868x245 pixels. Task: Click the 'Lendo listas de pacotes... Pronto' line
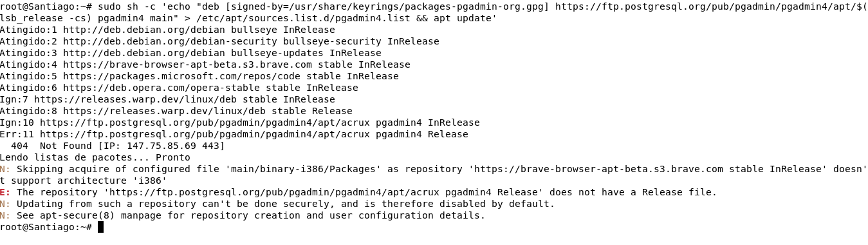95,157
